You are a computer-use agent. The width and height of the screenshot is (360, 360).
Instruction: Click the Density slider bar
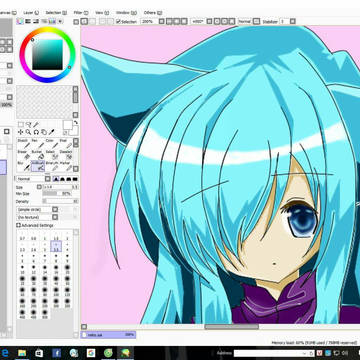click(60, 201)
